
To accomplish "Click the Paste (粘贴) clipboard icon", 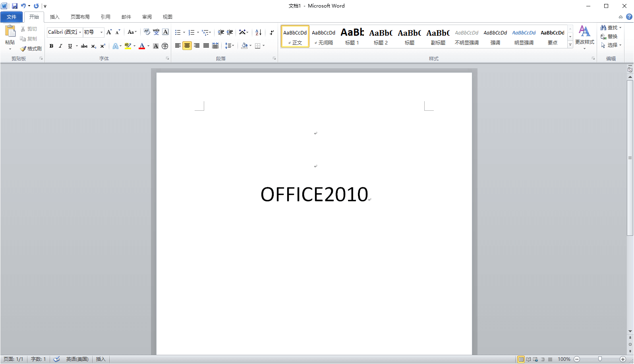I will [10, 31].
